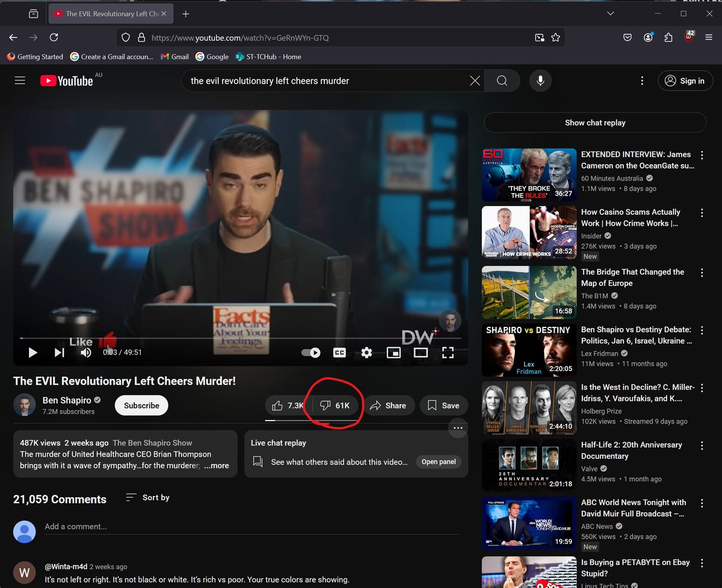Toggle closed captions CC

pyautogui.click(x=339, y=353)
